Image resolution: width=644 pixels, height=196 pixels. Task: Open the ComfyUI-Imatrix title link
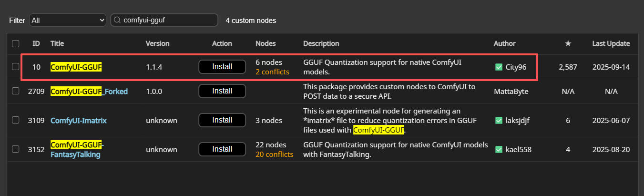[79, 121]
